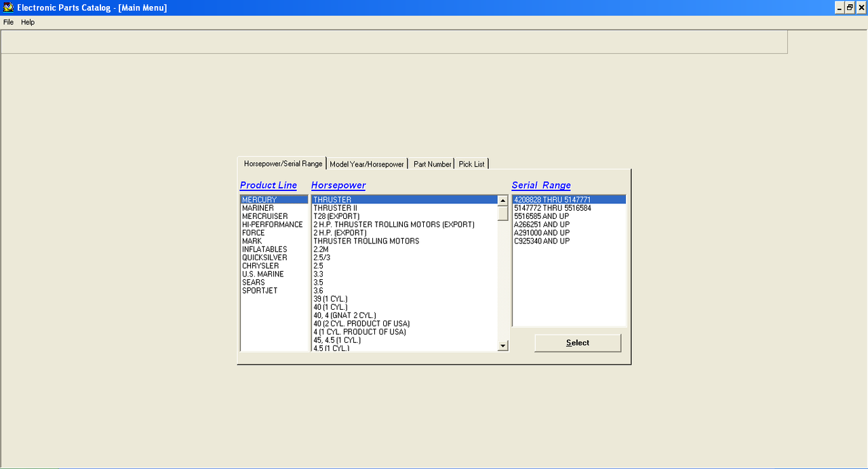
Task: Select 40 (2 CYL. PRODUCT OF USA)
Action: pos(405,323)
